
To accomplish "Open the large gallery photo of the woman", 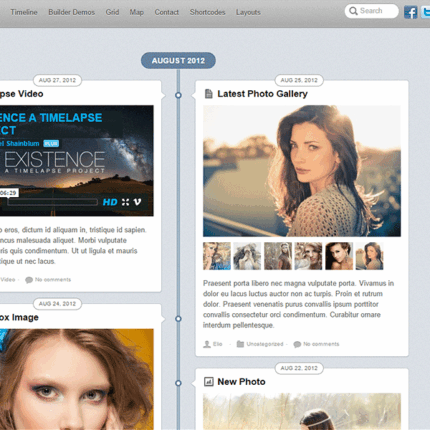I will coord(302,171).
